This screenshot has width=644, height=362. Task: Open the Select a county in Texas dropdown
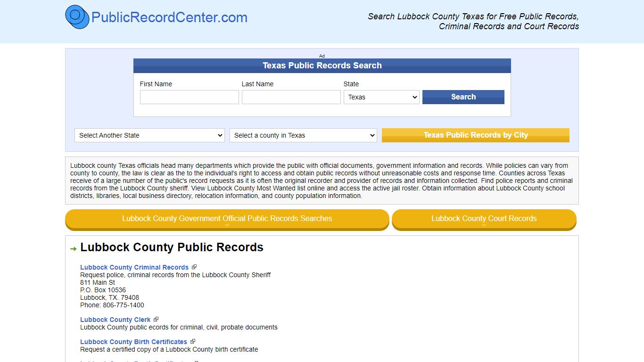coord(303,135)
